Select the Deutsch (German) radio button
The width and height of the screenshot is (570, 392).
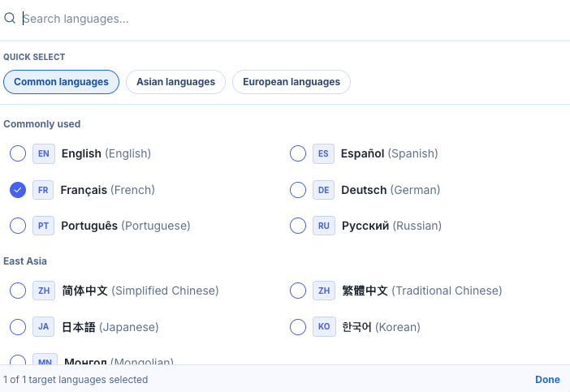[298, 190]
